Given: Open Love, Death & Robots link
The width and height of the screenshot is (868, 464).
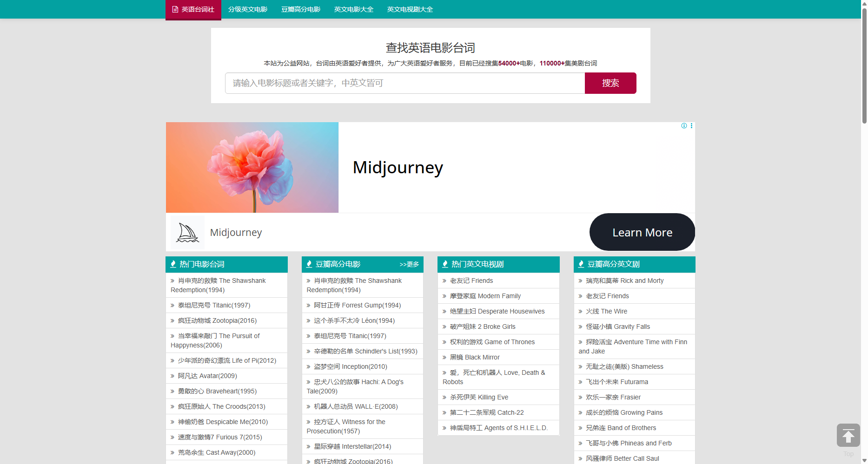Looking at the screenshot, I should (494, 377).
